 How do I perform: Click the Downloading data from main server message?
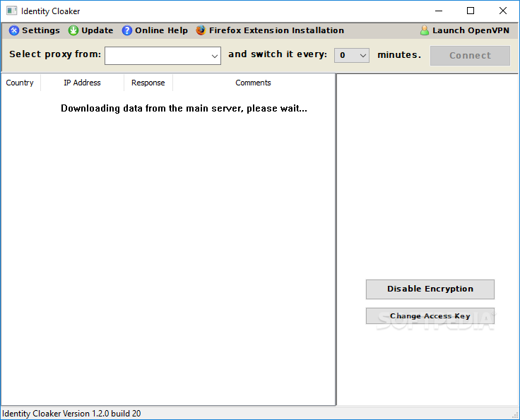[184, 108]
